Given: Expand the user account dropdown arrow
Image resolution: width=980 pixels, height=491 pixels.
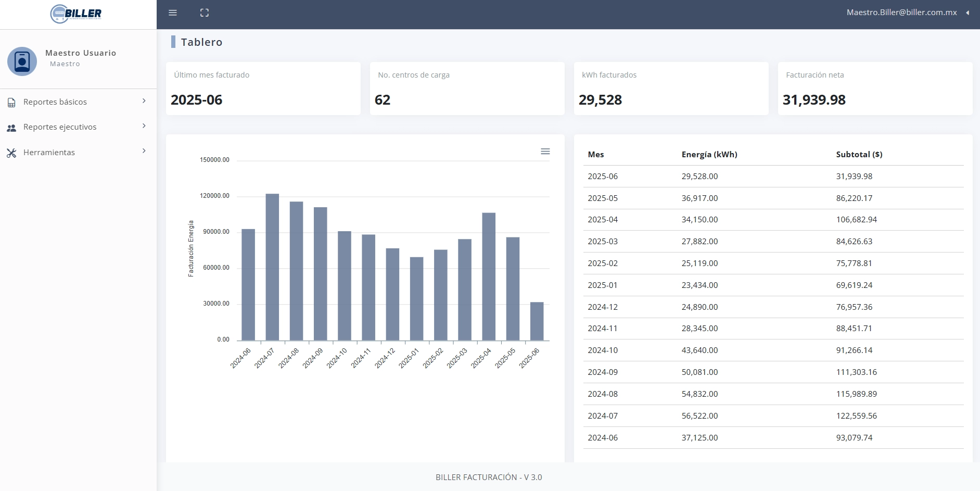Looking at the screenshot, I should click(968, 12).
